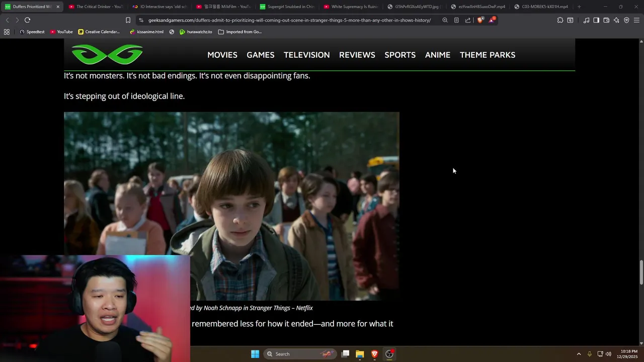
Task: Open the media control music note icon
Action: [586, 20]
